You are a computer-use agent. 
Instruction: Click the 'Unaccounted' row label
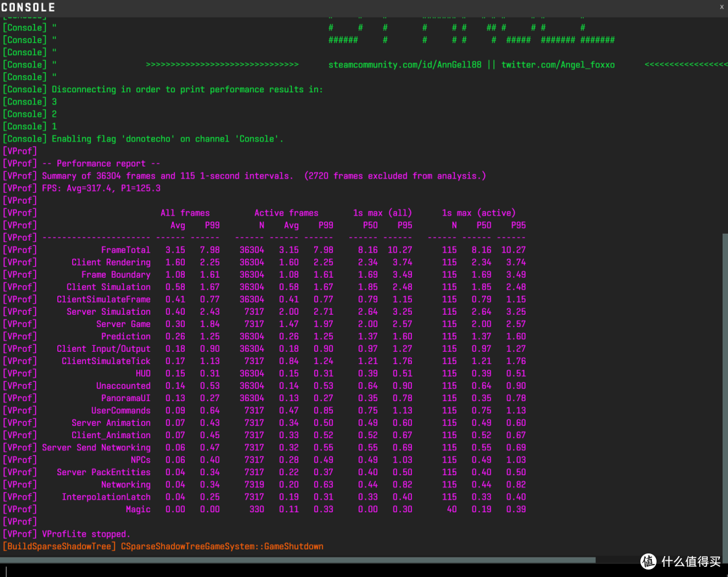123,386
